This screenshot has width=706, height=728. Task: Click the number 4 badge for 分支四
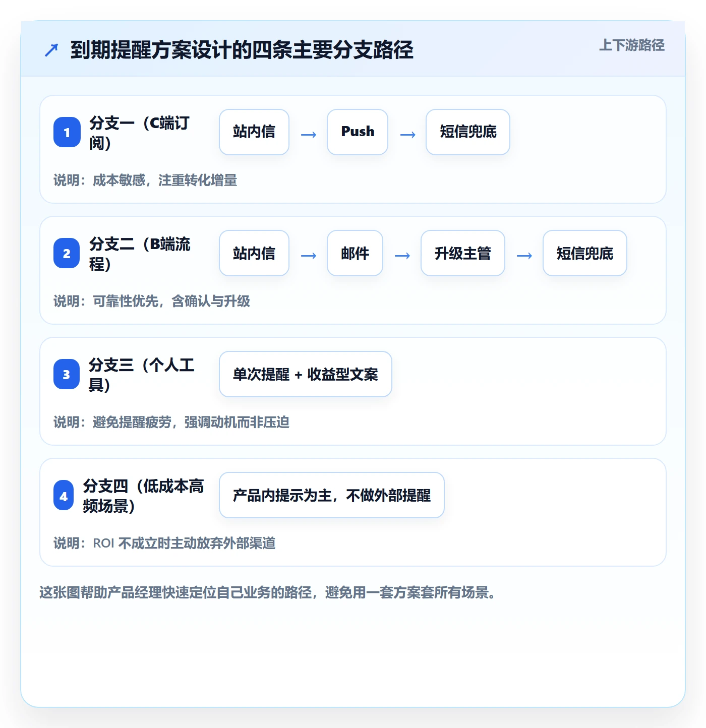64,495
